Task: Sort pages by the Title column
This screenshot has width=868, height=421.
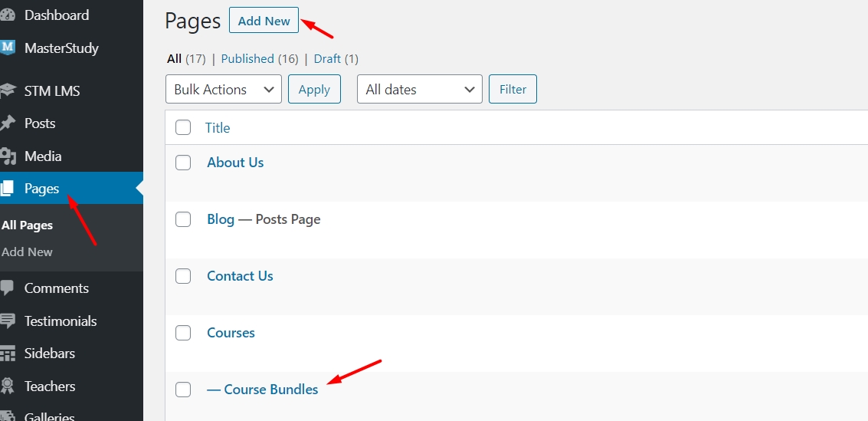Action: (x=218, y=128)
